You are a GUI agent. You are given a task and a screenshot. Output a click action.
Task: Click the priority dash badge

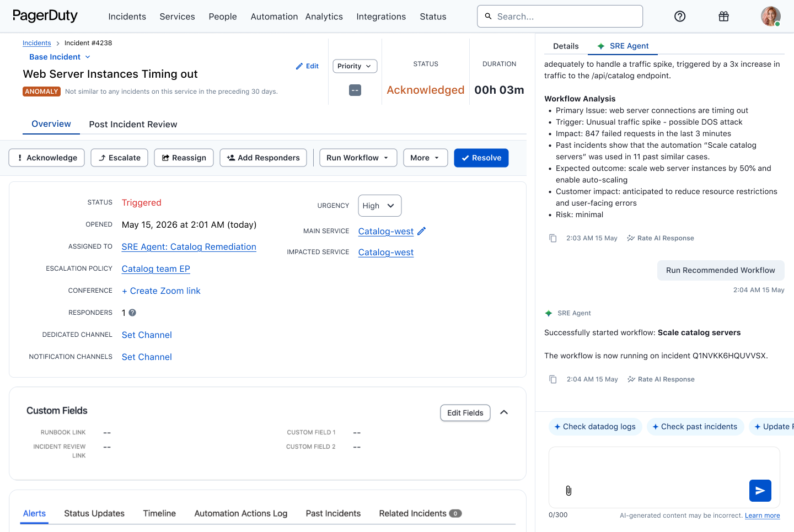[355, 90]
